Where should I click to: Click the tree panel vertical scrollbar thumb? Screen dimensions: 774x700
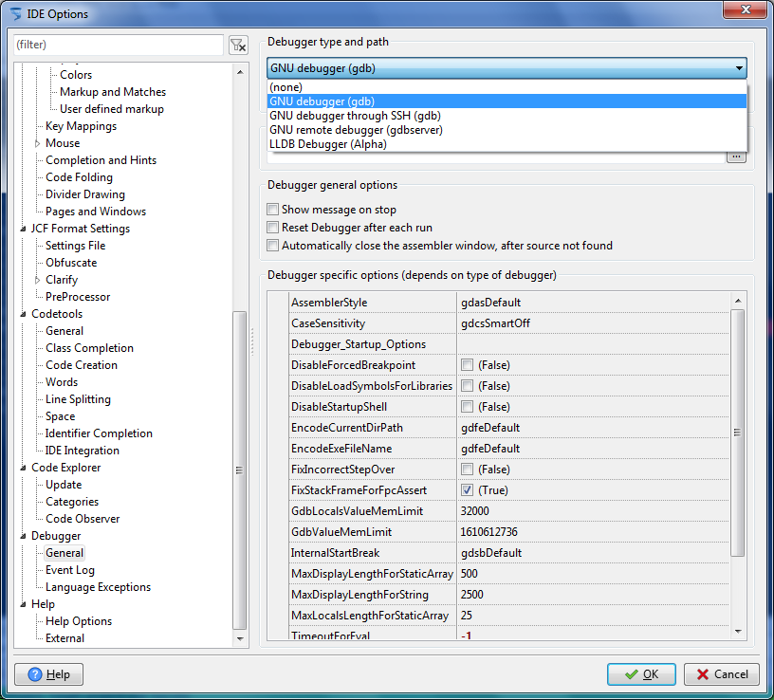(239, 470)
